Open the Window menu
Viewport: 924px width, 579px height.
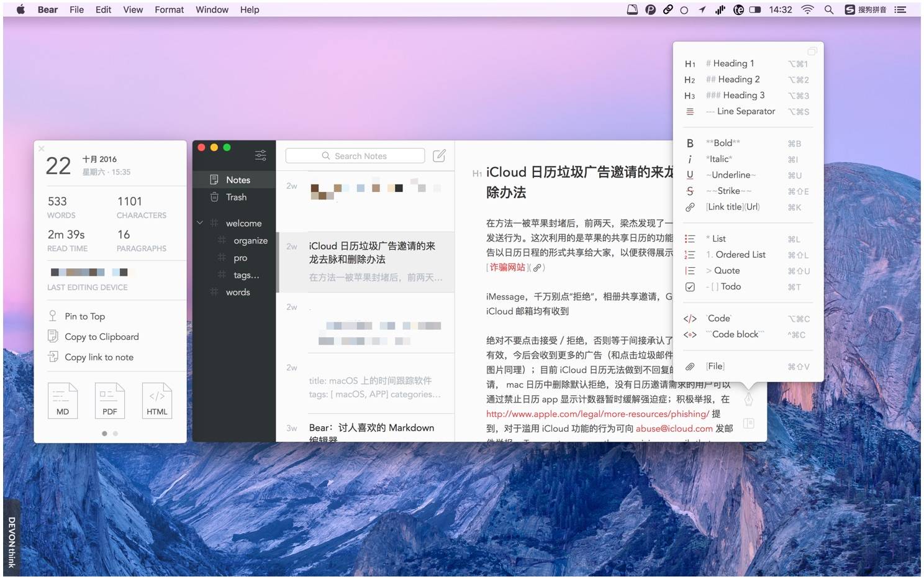tap(212, 9)
